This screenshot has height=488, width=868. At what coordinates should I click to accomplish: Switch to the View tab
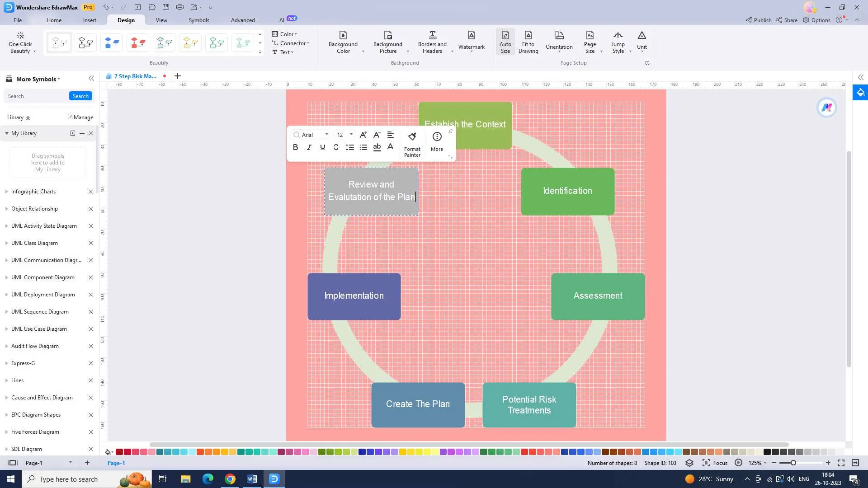(x=160, y=20)
